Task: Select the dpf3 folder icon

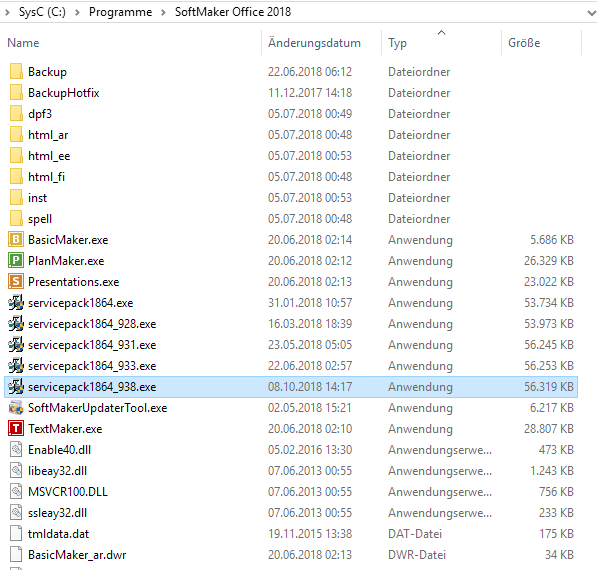Action: [16, 113]
